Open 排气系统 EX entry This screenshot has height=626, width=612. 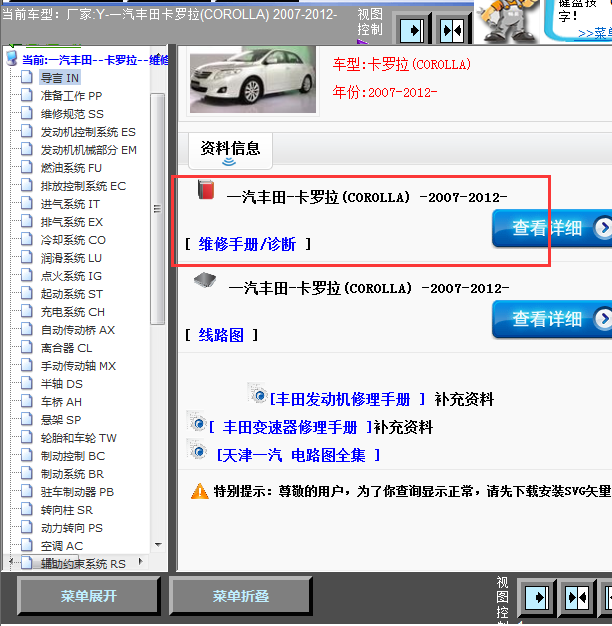click(72, 222)
